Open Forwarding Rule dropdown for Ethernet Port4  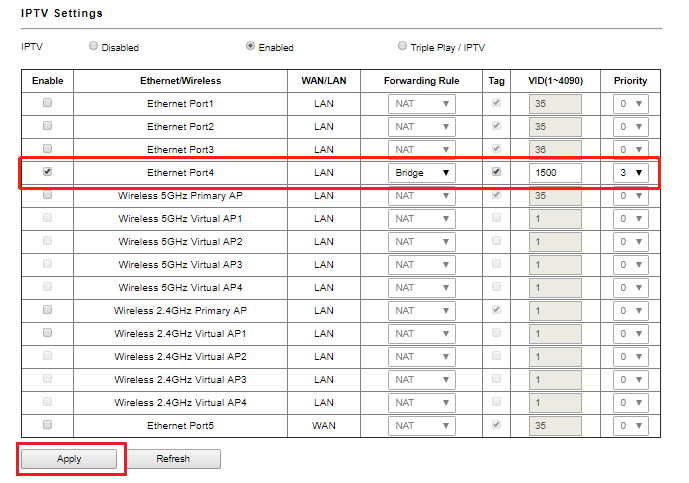(x=421, y=173)
